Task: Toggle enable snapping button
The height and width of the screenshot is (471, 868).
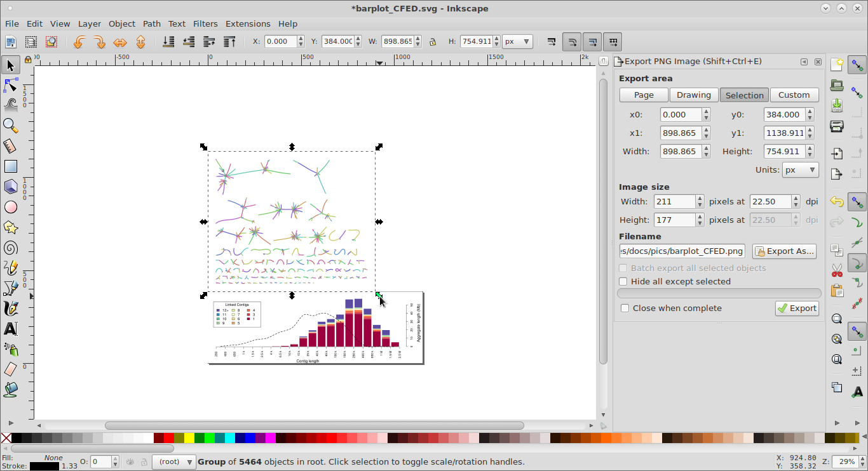Action: tap(857, 65)
